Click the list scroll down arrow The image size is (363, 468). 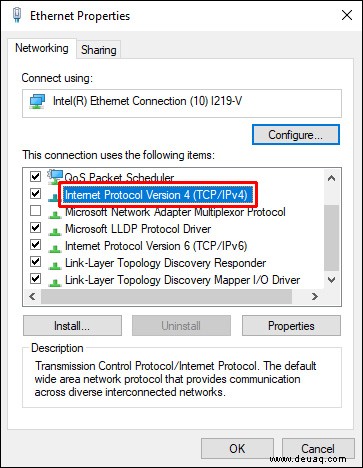[331, 280]
